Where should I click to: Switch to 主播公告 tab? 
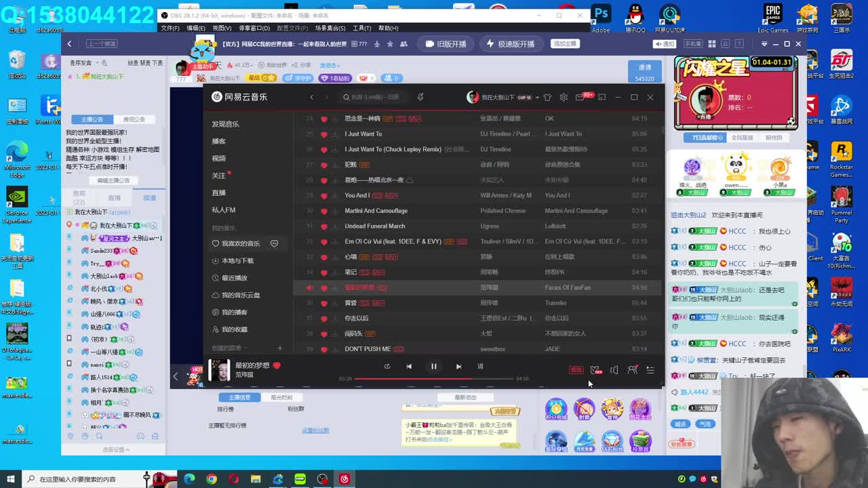click(x=92, y=119)
